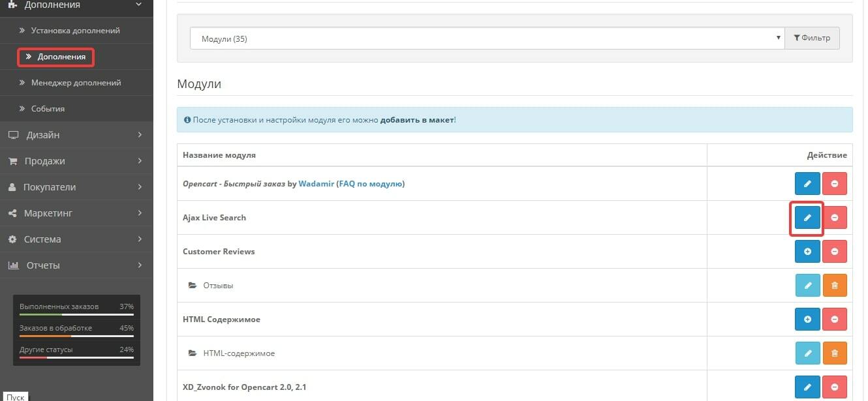Edit the Opencart Быстрый заказ module
The height and width of the screenshot is (401, 868).
(807, 184)
